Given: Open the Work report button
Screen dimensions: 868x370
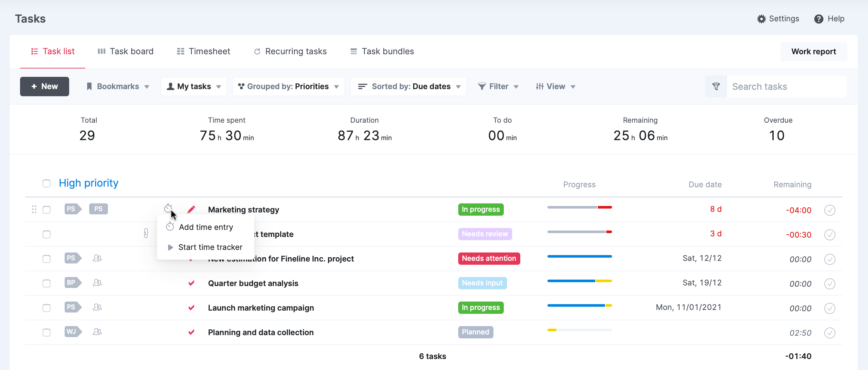Looking at the screenshot, I should point(813,52).
